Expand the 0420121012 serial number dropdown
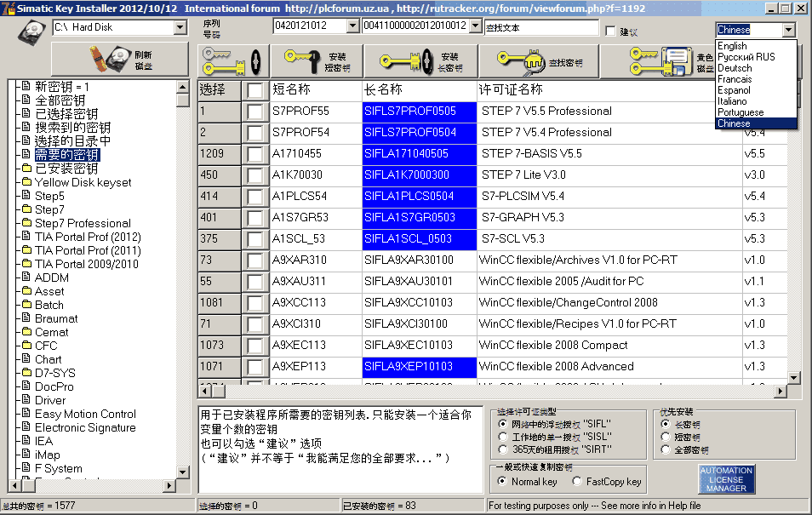Viewport: 812px width, 515px height. pyautogui.click(x=353, y=26)
